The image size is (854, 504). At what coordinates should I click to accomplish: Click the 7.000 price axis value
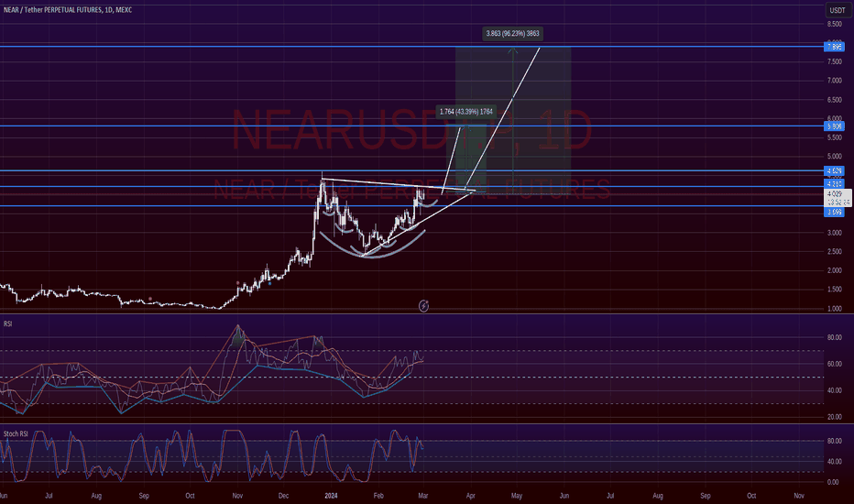coord(835,81)
